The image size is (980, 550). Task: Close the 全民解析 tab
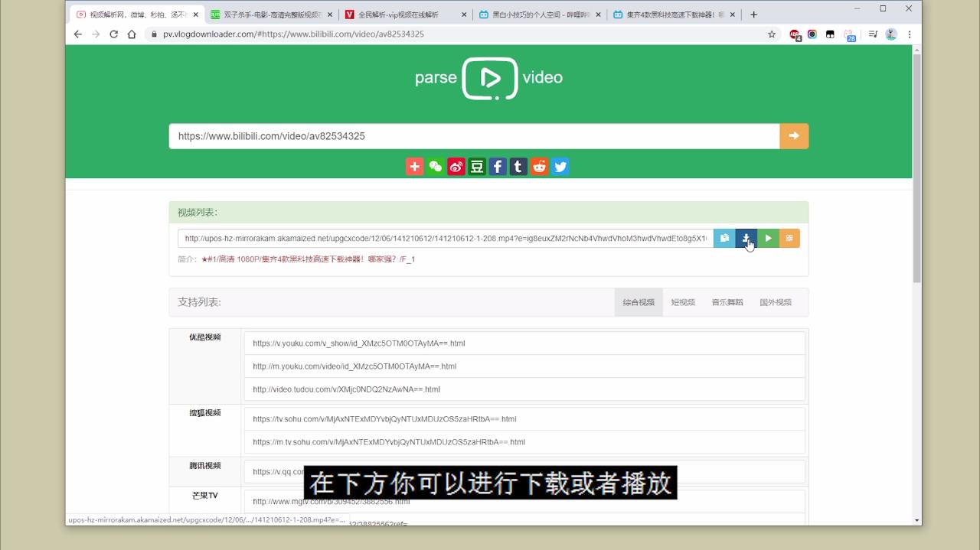click(x=465, y=15)
